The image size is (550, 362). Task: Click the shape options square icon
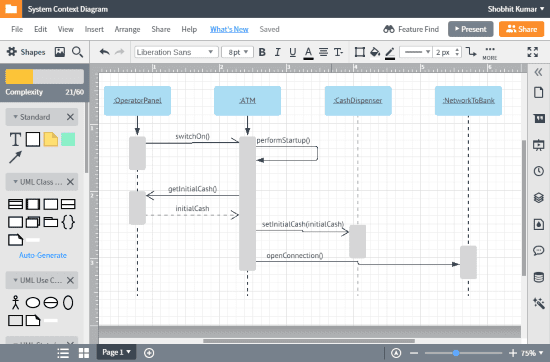point(360,52)
